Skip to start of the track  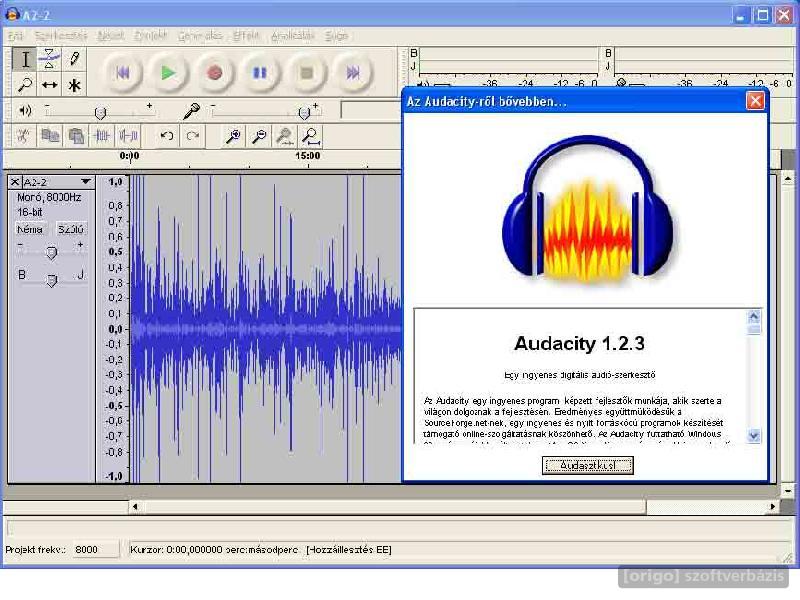(x=122, y=73)
